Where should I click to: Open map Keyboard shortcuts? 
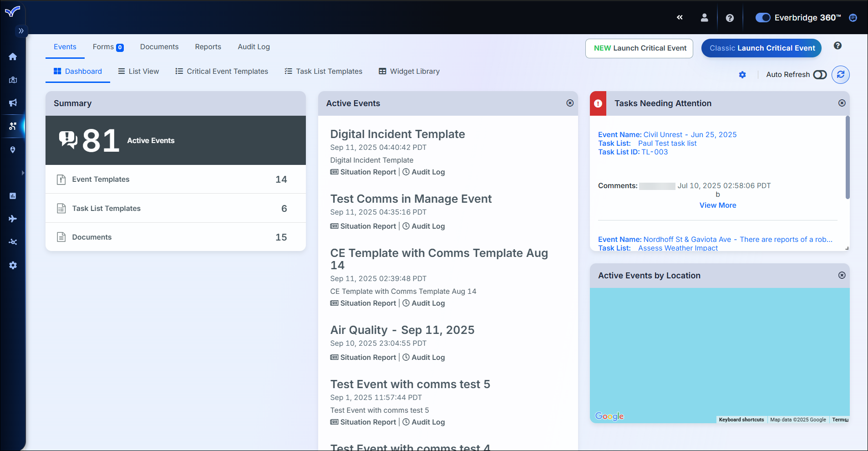click(x=741, y=420)
